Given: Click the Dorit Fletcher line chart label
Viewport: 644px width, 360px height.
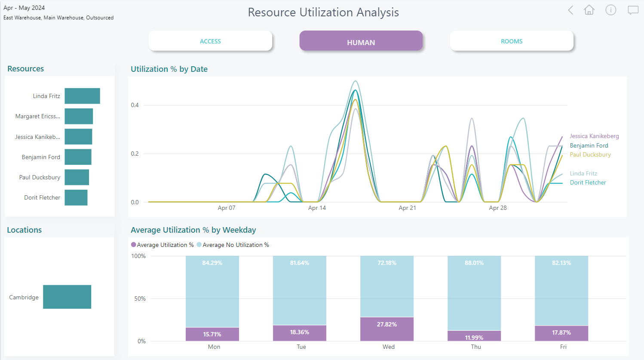Looking at the screenshot, I should coord(588,182).
